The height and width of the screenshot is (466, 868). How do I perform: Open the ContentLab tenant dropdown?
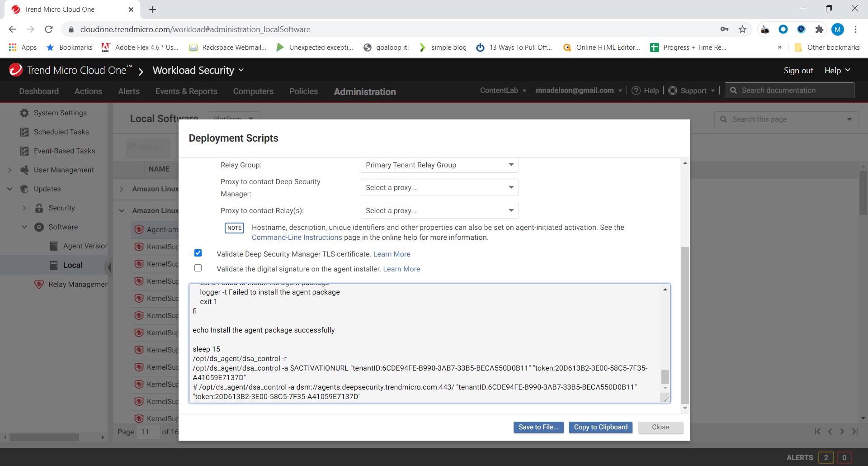click(503, 90)
